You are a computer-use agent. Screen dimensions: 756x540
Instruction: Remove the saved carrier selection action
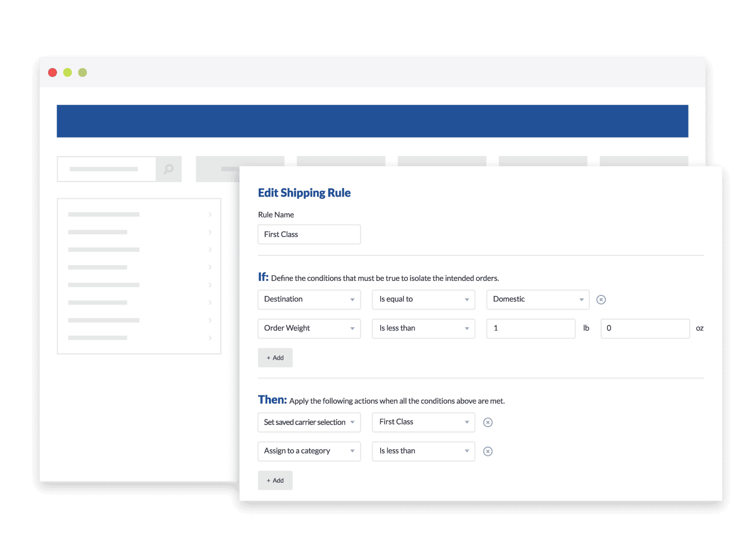click(488, 422)
